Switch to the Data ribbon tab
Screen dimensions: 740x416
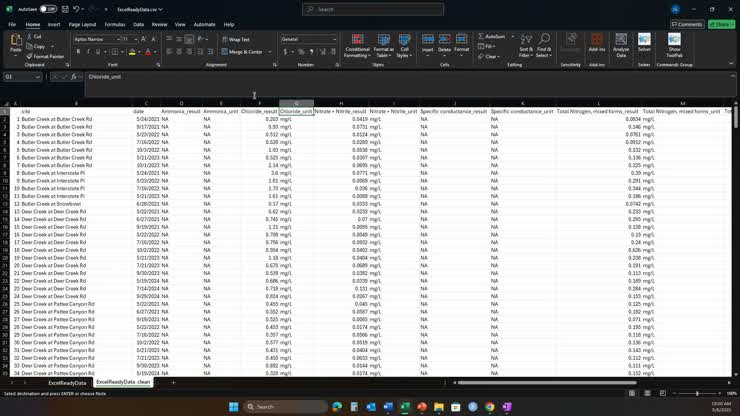coord(138,24)
